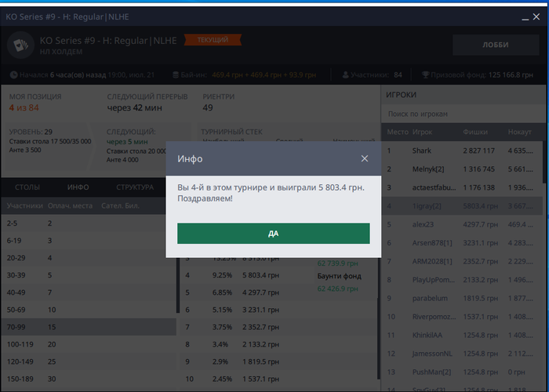Select player JamessonNL row
Viewport: 549px width, 392px height.
pos(462,354)
